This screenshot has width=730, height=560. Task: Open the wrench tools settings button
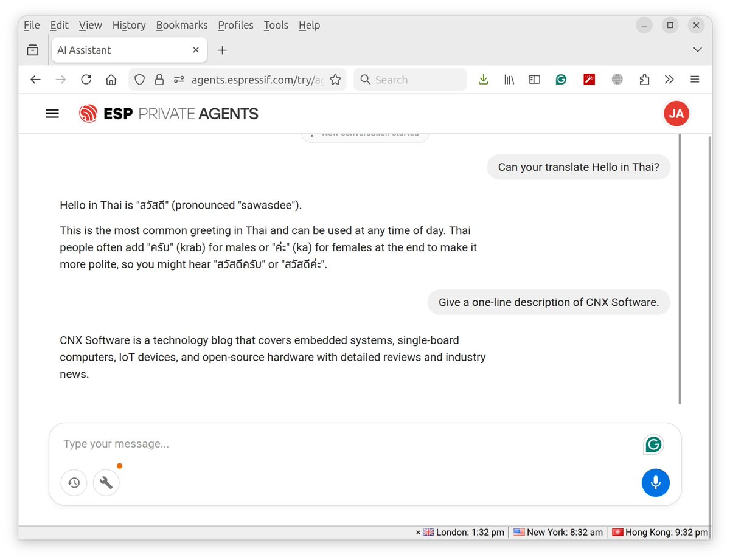(106, 483)
